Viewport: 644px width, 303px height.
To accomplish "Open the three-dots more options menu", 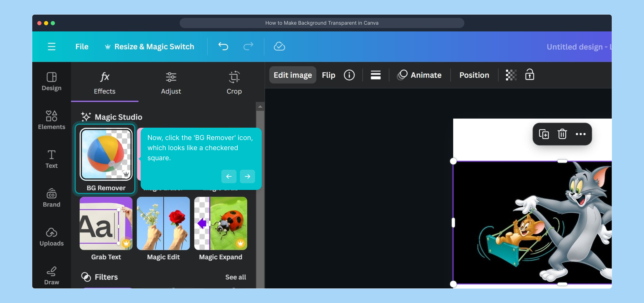I will tap(580, 134).
